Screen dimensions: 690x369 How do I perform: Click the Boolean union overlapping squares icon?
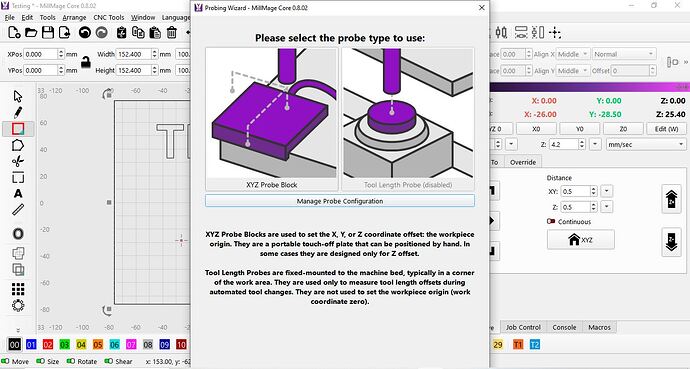[x=18, y=253]
